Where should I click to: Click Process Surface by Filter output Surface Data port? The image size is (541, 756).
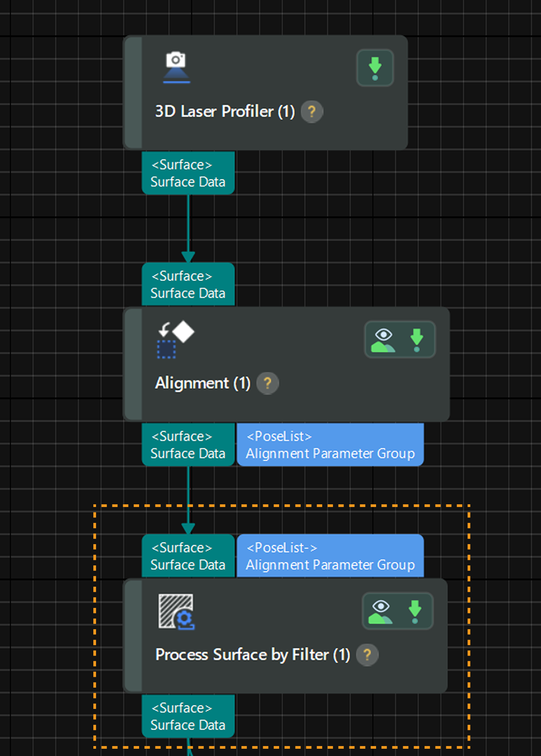[188, 716]
